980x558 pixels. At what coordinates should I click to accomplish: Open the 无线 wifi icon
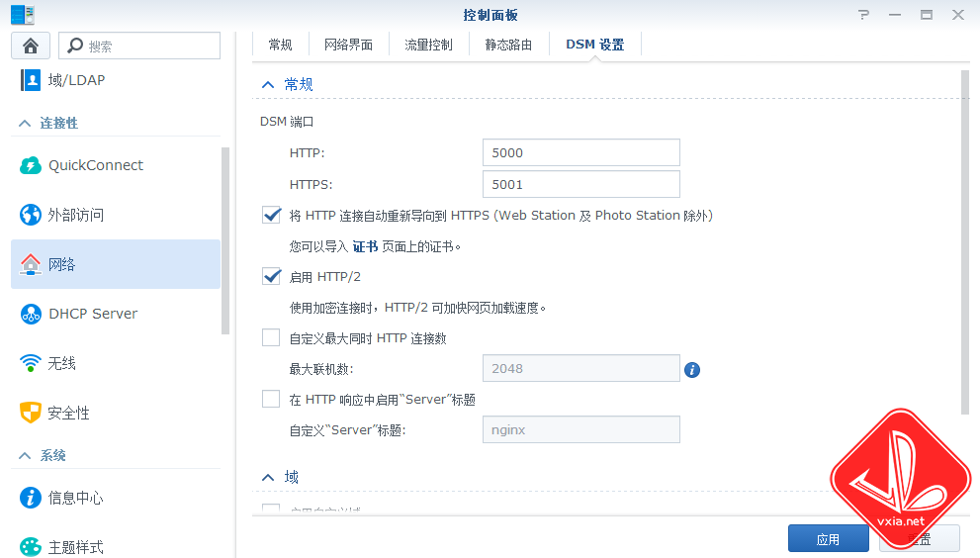tap(30, 363)
